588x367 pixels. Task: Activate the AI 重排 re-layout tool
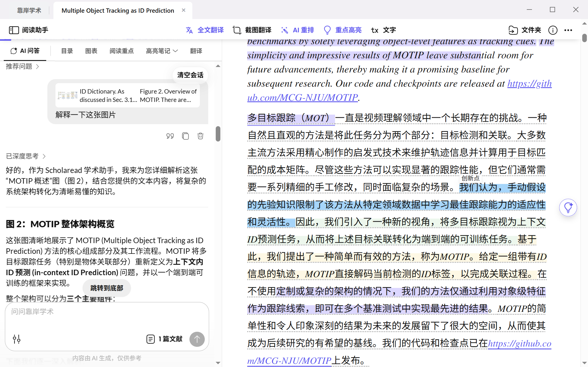click(285, 30)
